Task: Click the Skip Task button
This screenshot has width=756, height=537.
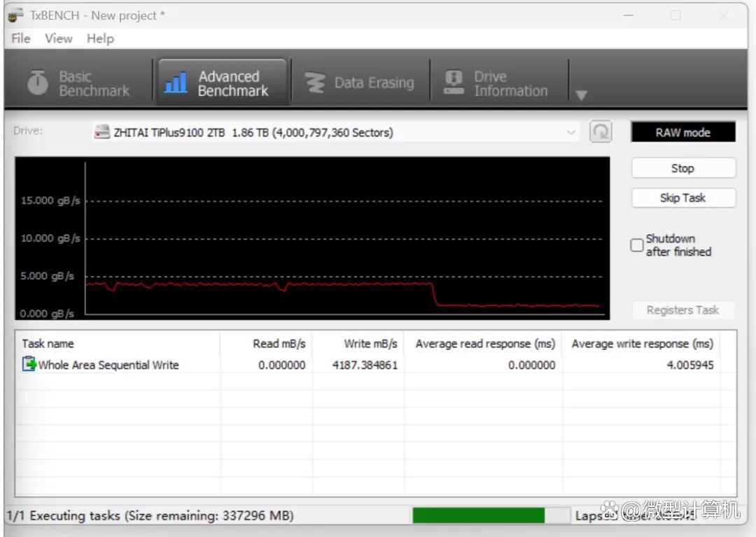Action: coord(683,197)
